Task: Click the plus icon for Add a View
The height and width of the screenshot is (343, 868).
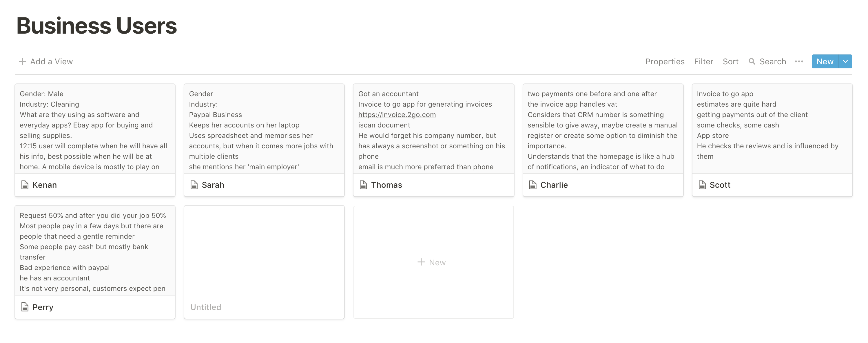Action: click(23, 61)
